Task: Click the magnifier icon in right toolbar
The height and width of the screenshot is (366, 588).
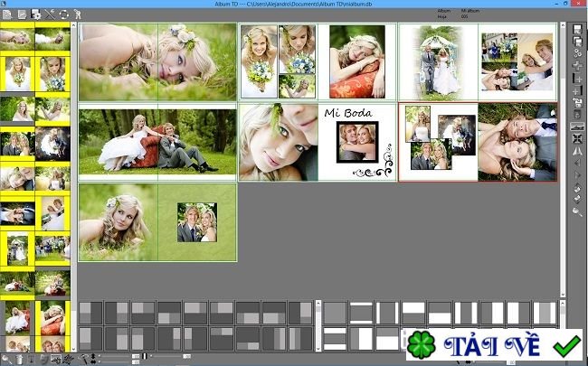Action: 577,211
